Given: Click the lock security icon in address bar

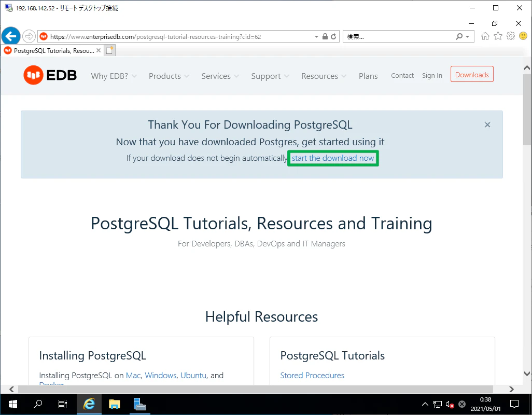Looking at the screenshot, I should tap(325, 36).
